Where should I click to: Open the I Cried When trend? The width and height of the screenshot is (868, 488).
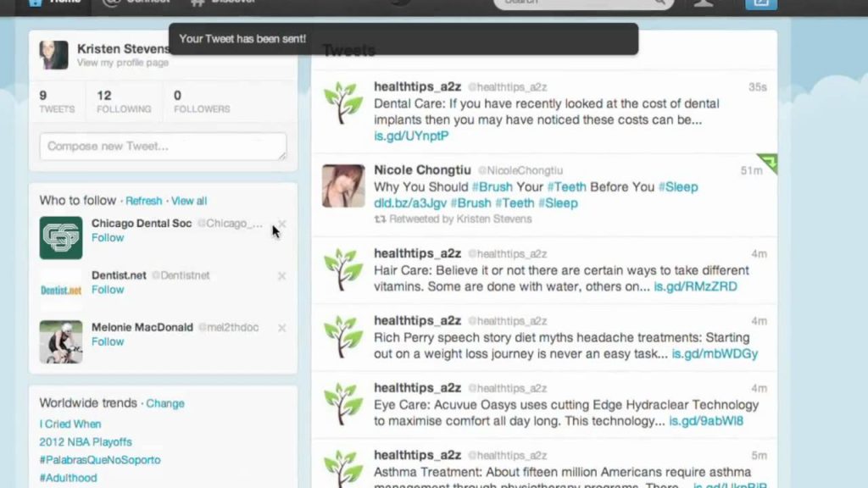(x=70, y=424)
